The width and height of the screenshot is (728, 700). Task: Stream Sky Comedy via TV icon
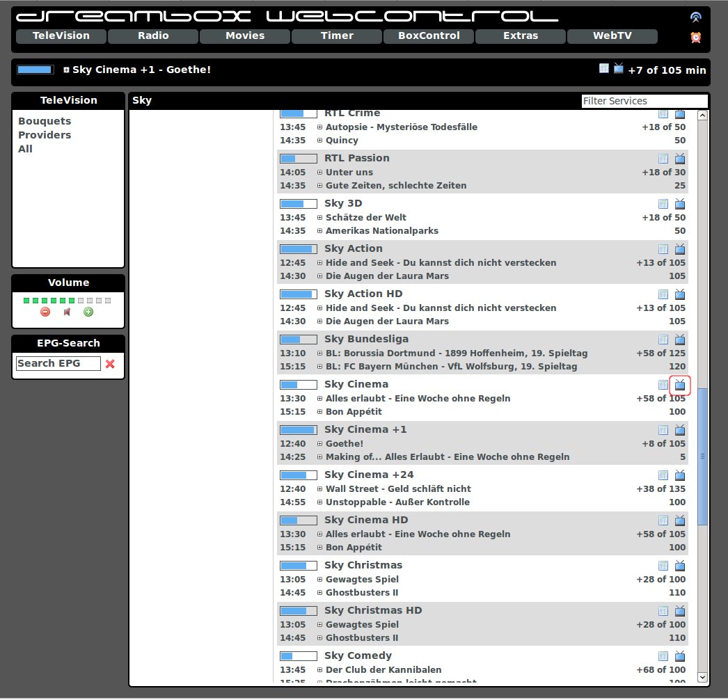680,656
